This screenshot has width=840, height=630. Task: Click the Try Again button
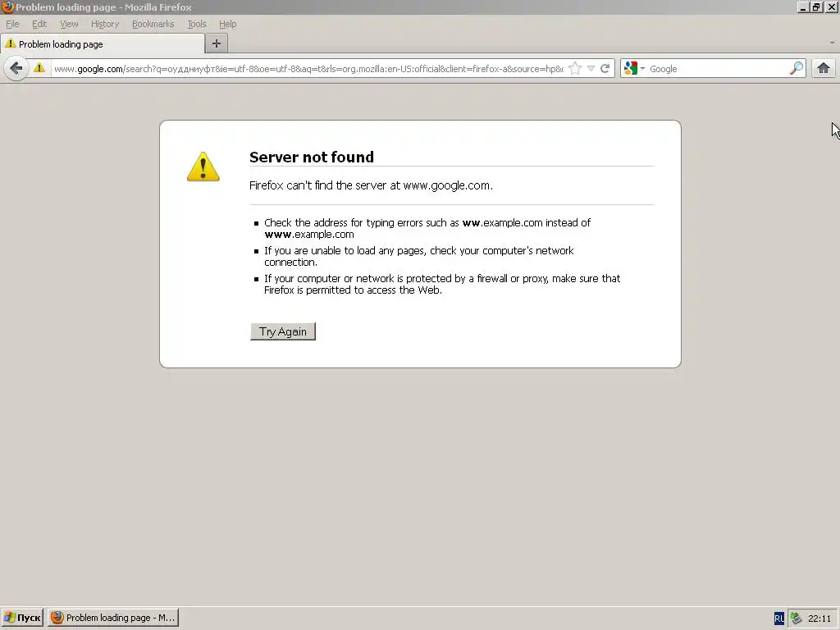coord(283,331)
